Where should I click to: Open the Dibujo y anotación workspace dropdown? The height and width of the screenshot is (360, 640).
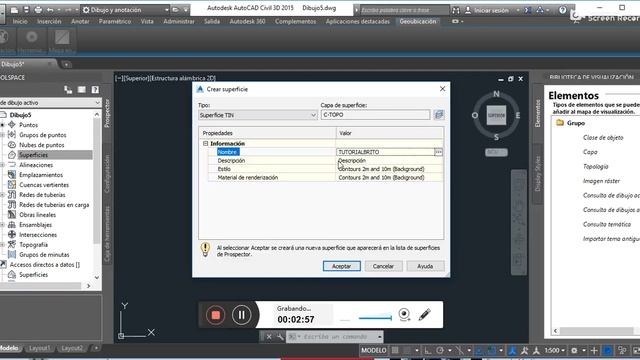[126, 10]
